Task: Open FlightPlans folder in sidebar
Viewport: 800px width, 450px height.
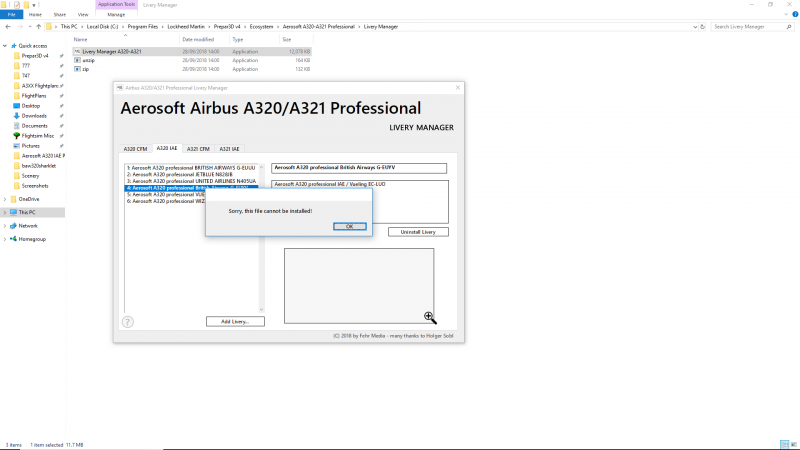Action: click(34, 95)
